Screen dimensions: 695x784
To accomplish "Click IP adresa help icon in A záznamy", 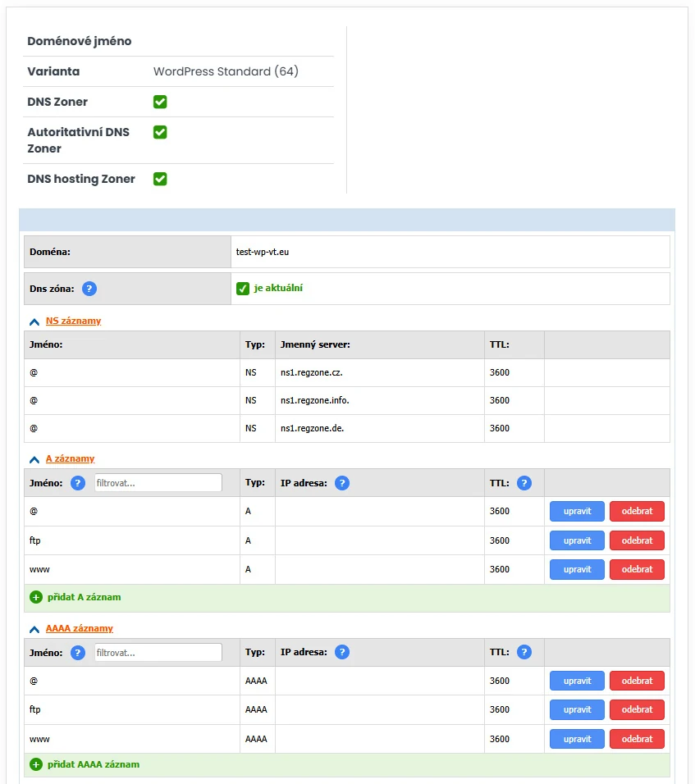I will (342, 483).
